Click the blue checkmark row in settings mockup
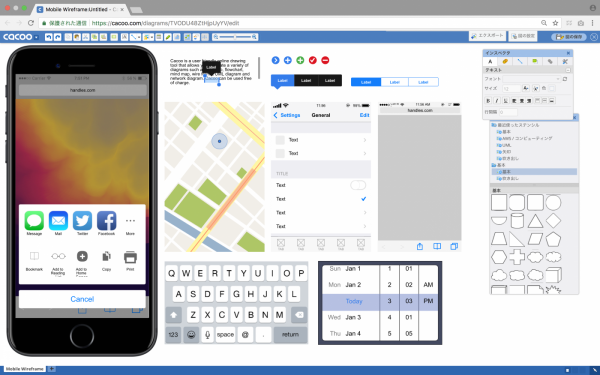 [321, 199]
